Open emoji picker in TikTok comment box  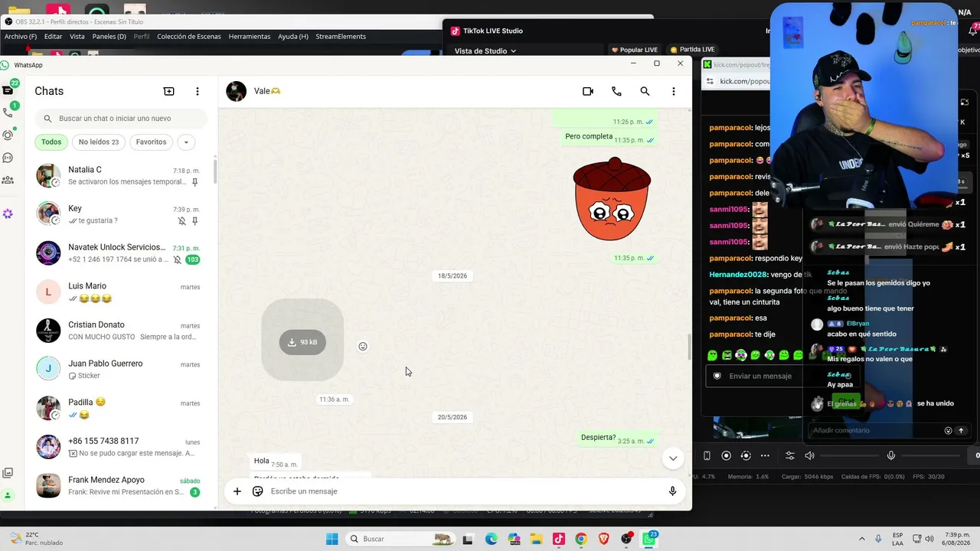pos(948,431)
